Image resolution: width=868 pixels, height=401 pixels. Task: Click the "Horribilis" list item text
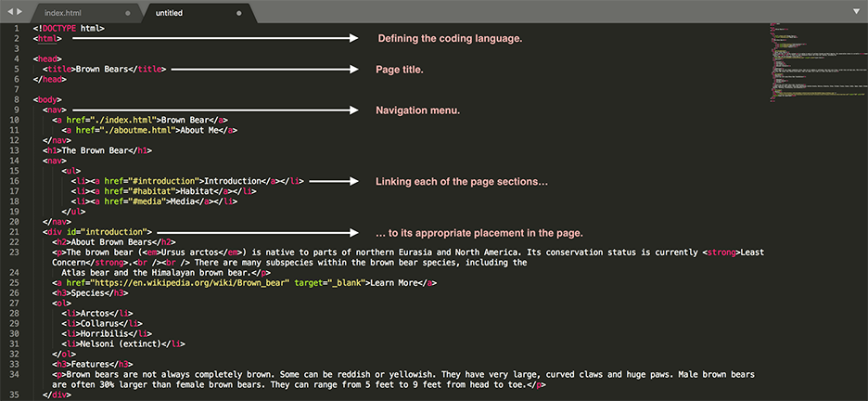102,332
